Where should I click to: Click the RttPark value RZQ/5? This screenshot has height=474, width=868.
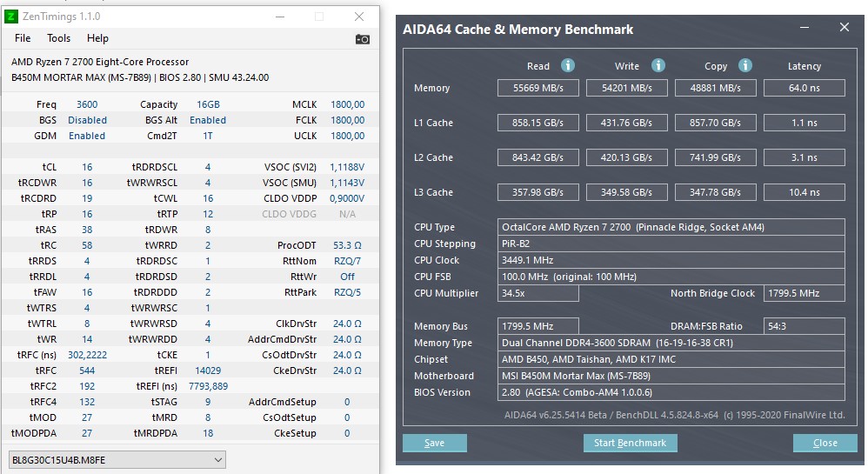(x=347, y=292)
